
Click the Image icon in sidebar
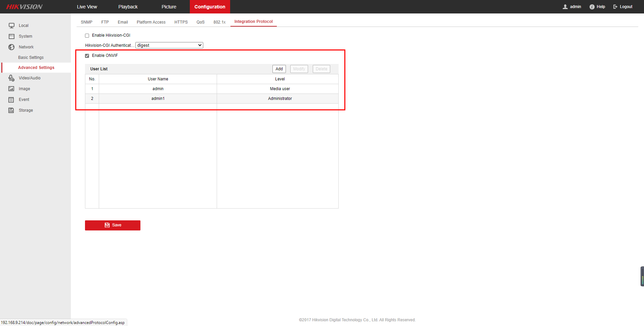click(x=11, y=89)
